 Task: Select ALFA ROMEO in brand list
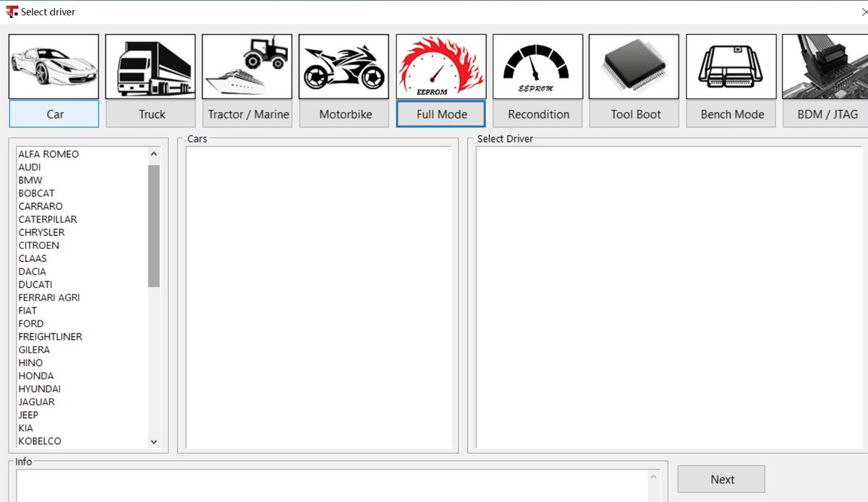coord(48,154)
